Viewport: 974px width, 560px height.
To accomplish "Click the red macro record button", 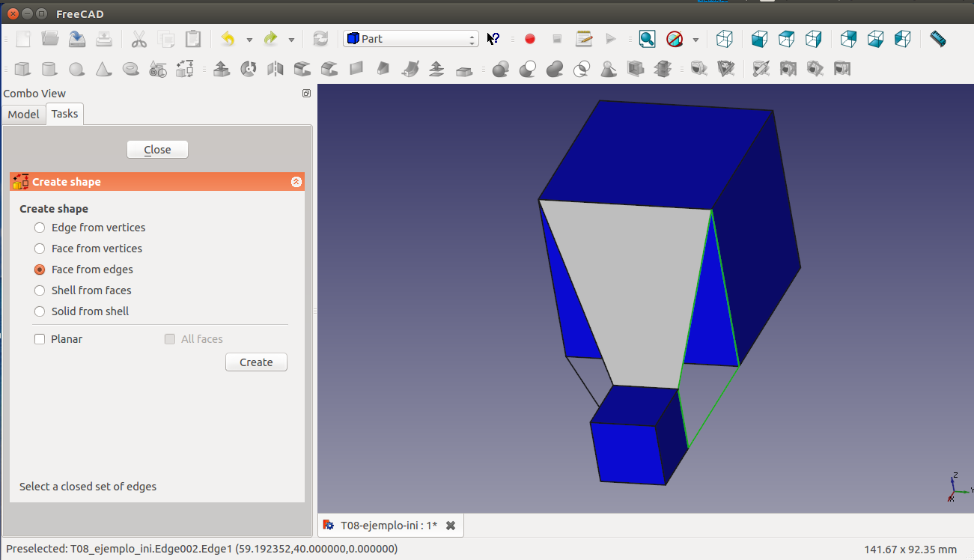I will click(x=530, y=39).
